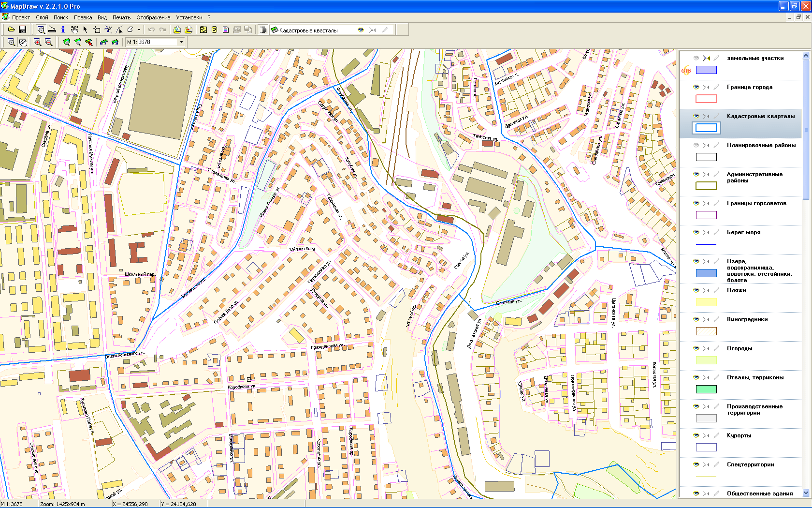Image resolution: width=812 pixels, height=508 pixels.
Task: Click the green Отвалы, терриконы color swatch
Action: [x=706, y=389]
